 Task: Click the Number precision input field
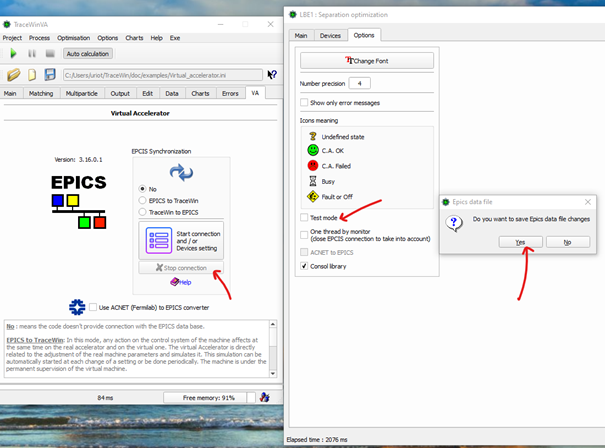click(360, 83)
